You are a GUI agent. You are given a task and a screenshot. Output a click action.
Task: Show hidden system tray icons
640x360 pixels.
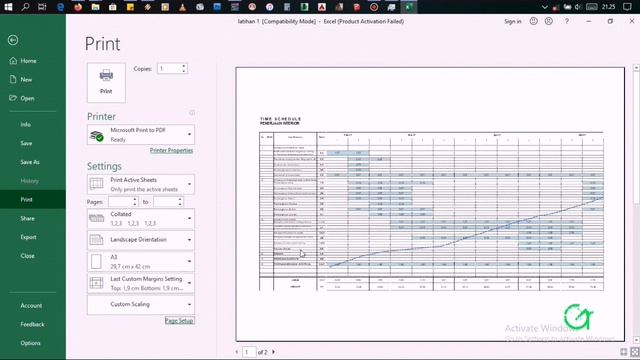point(544,7)
